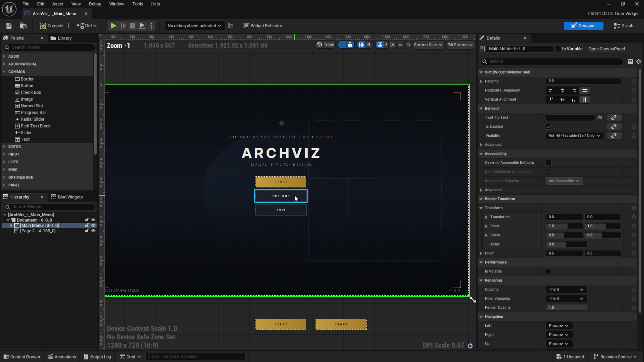Toggle visibility eye for Page 2--4-165_0
Image resolution: width=644 pixels, height=362 pixels.
click(x=93, y=231)
